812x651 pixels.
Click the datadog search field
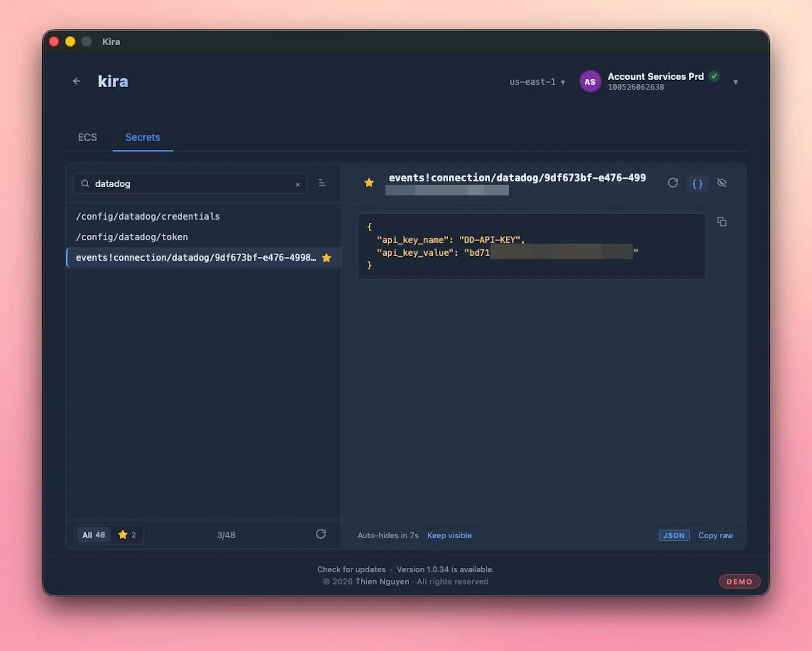[190, 184]
